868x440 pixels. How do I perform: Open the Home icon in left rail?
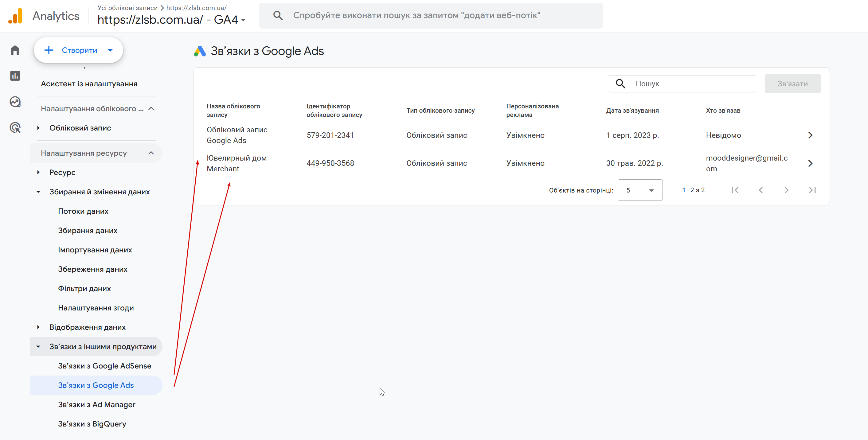coord(15,50)
